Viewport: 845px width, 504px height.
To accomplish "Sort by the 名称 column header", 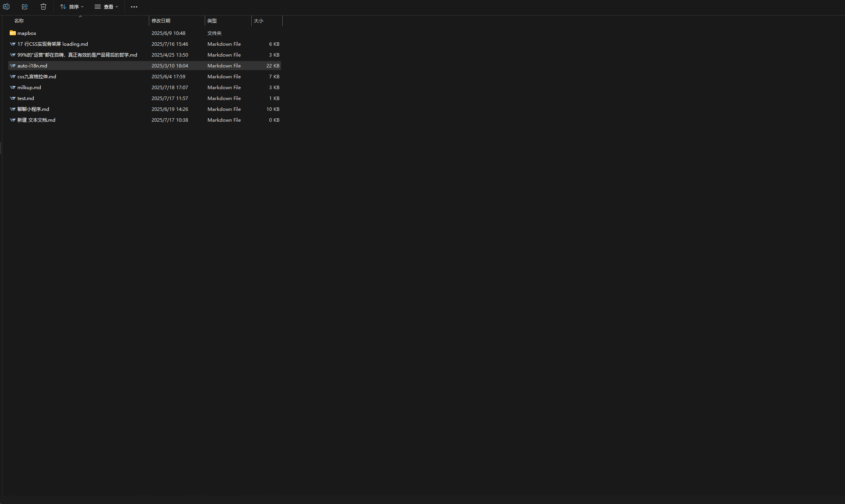I will point(19,21).
